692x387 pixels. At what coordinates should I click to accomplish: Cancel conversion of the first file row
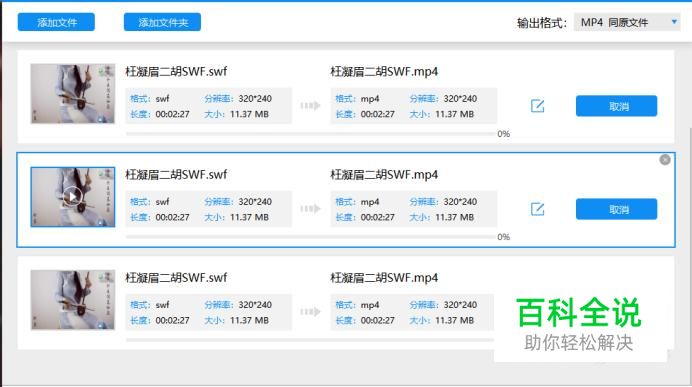pyautogui.click(x=616, y=106)
